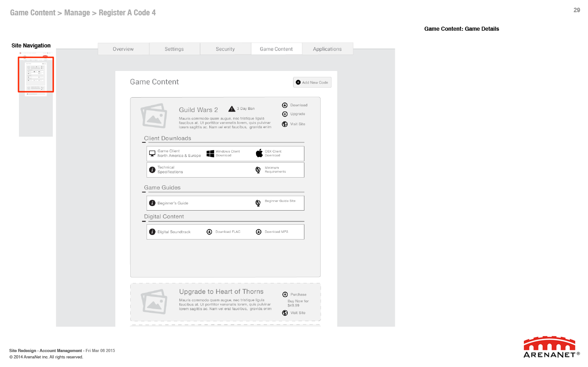Click the Visit Site globe icon for Guild Wars 2

285,124
